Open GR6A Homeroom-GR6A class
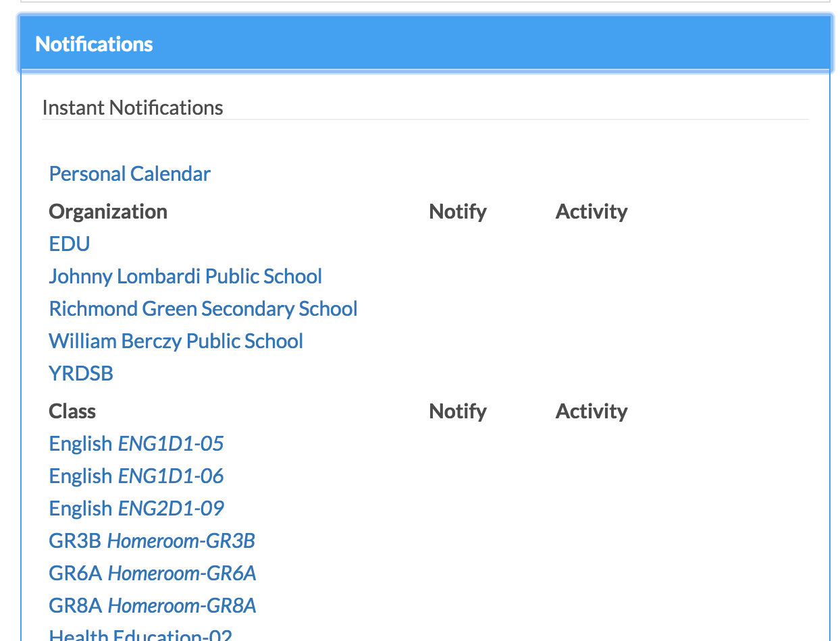Screen dimensions: 840x641 point(153,573)
